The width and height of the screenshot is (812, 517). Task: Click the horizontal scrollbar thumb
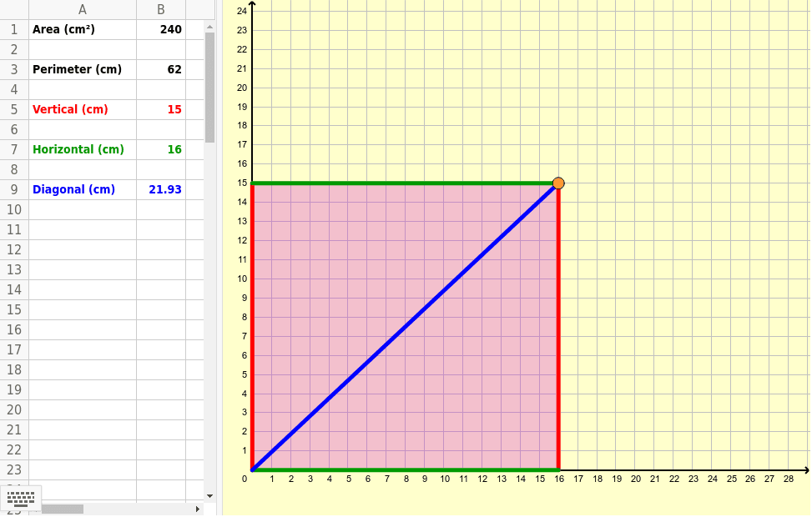click(x=62, y=509)
